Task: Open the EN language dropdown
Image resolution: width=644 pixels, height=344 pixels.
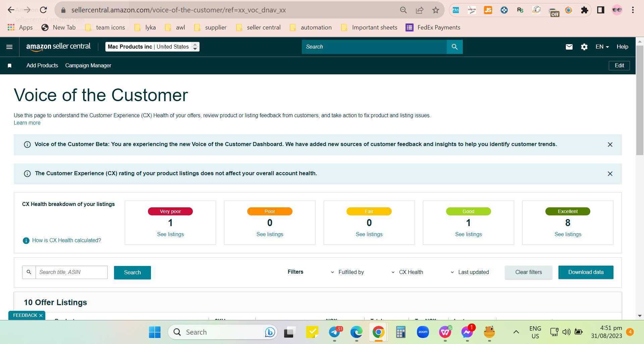Action: click(x=602, y=47)
